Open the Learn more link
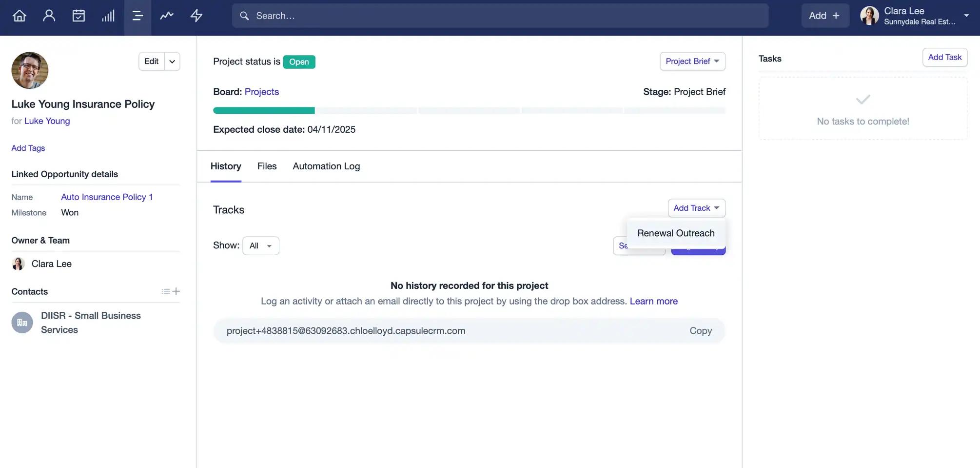The image size is (980, 468). 653,301
